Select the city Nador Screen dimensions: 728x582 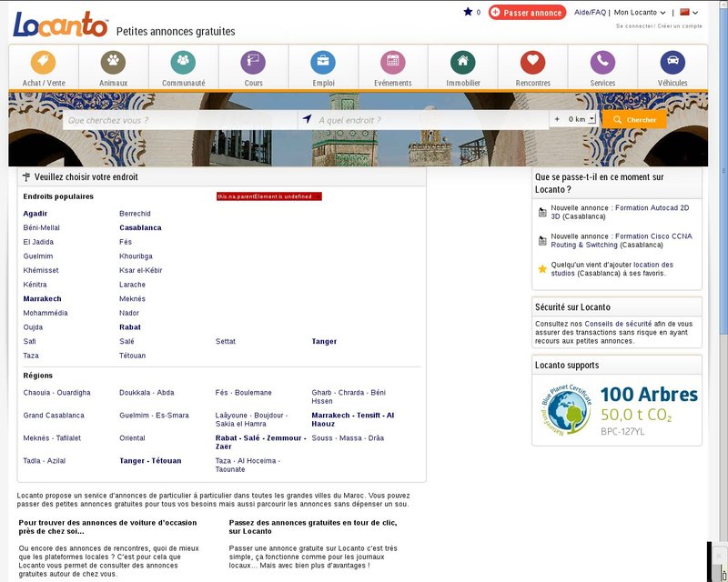129,313
